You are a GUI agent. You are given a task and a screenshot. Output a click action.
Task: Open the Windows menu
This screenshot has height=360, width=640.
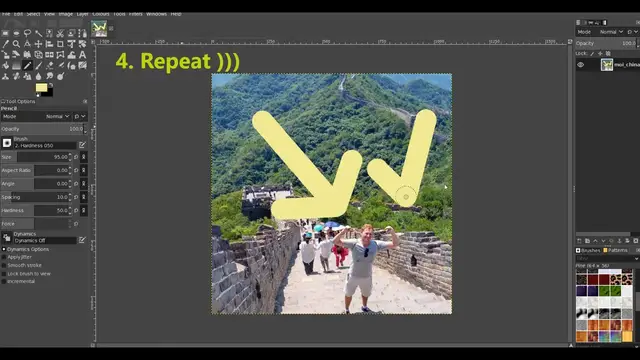click(x=156, y=14)
